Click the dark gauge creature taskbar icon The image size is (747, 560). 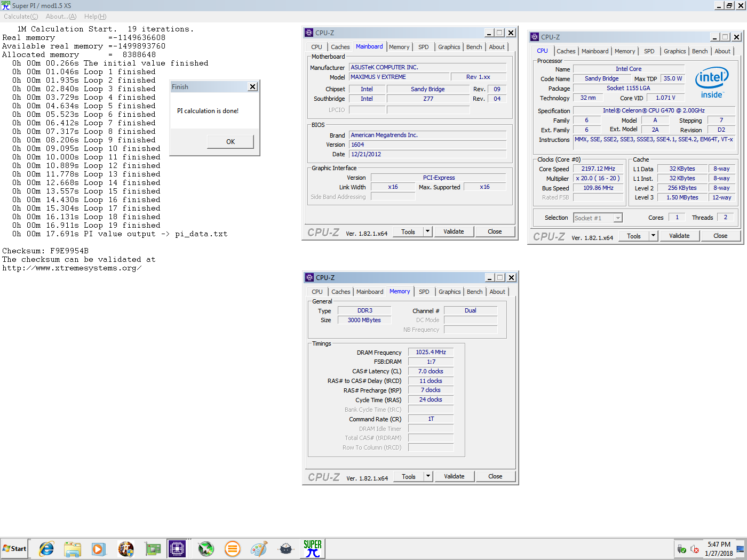coord(286,549)
